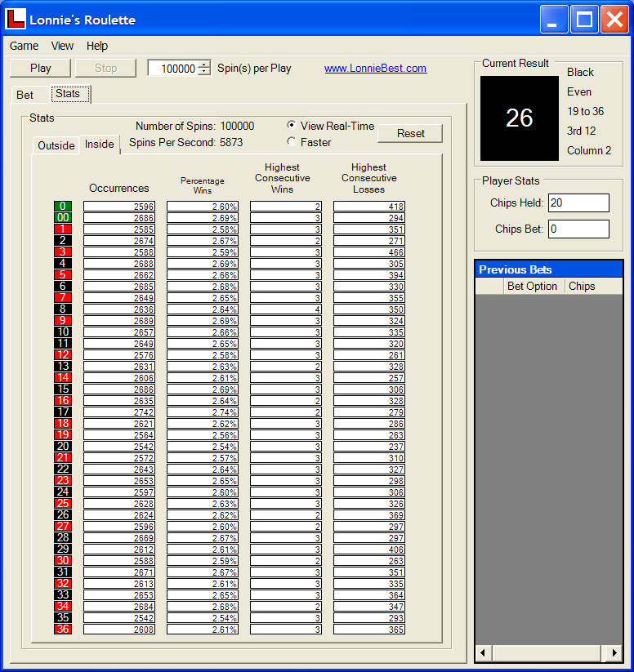The height and width of the screenshot is (672, 634).
Task: Click the red 36 number tile
Action: click(x=63, y=630)
